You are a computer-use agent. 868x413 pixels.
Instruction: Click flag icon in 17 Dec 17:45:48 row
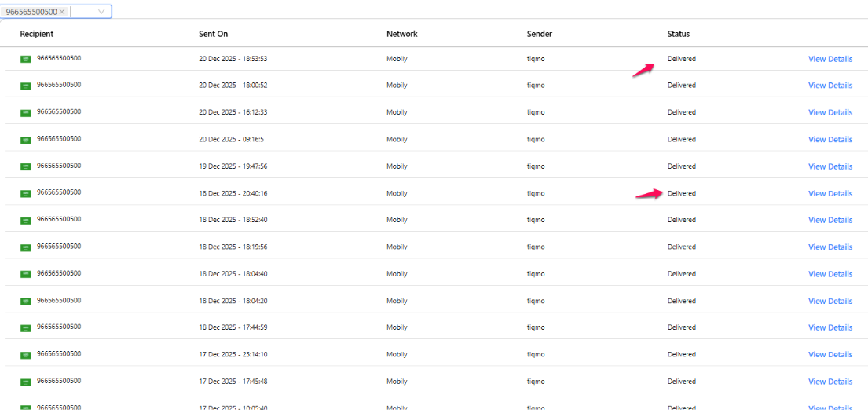coord(26,382)
